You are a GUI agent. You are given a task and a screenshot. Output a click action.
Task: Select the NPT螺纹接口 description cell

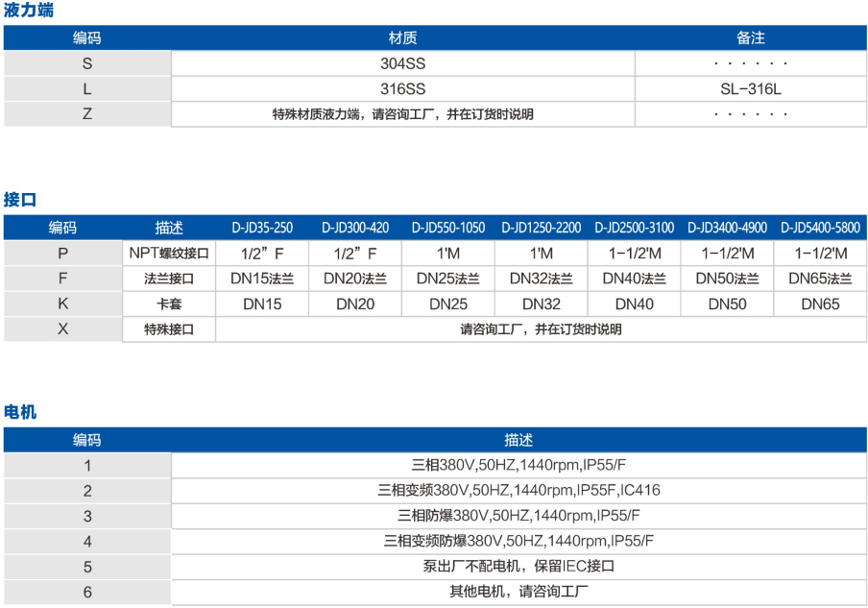pyautogui.click(x=169, y=254)
